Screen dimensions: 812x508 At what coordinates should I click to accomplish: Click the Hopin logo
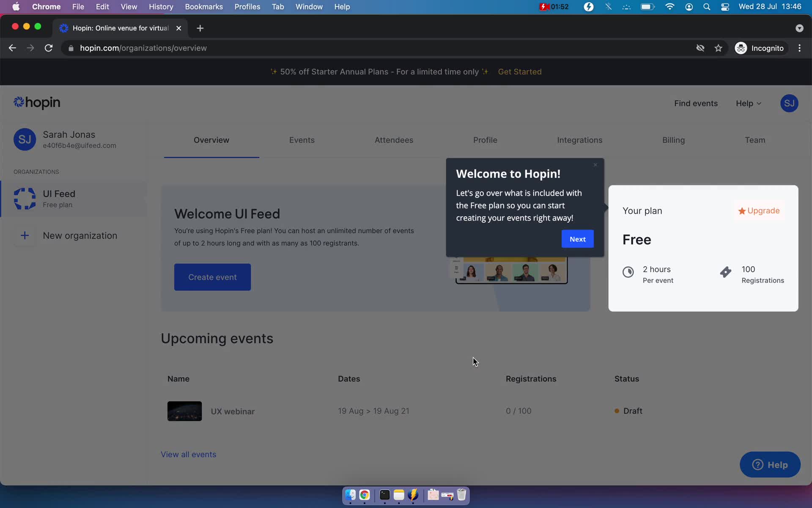37,103
